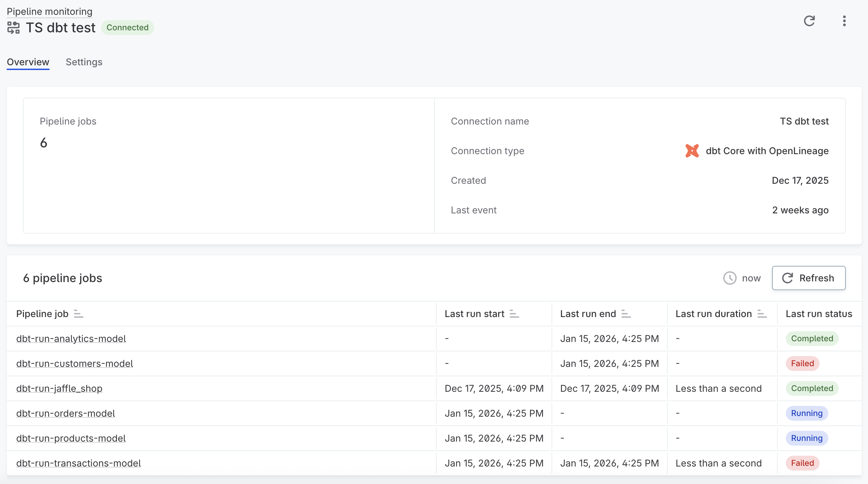Click the Failed badge on dbt-run-customers-model row
The width and height of the screenshot is (868, 484).
coord(803,364)
